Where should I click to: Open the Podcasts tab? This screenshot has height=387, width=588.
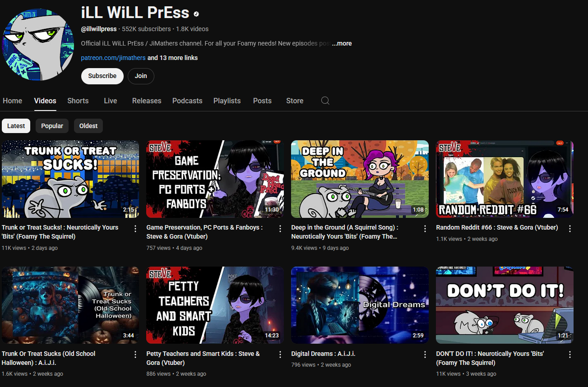pyautogui.click(x=187, y=101)
